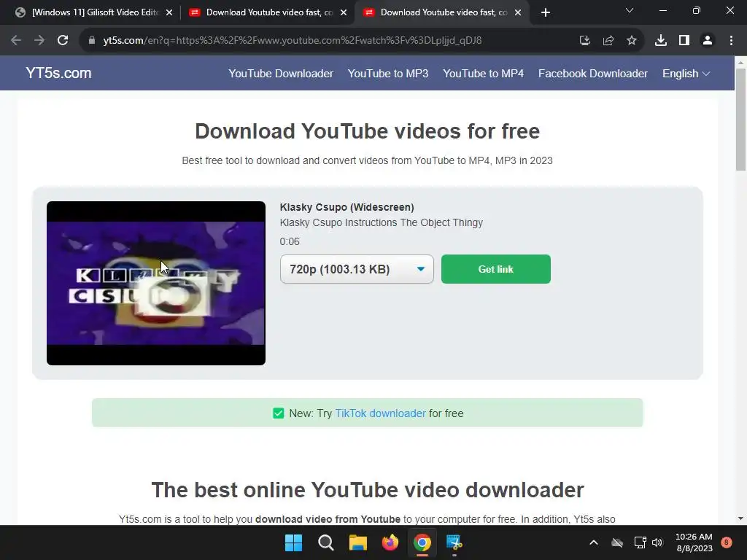The width and height of the screenshot is (747, 560).
Task: Expand the English language dropdown
Action: coord(686,74)
